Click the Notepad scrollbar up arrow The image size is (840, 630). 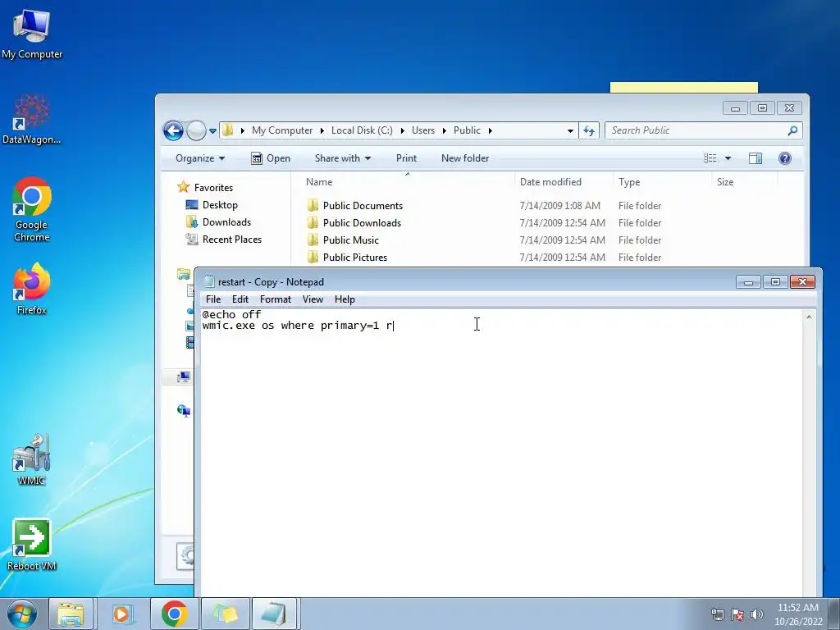[x=809, y=317]
